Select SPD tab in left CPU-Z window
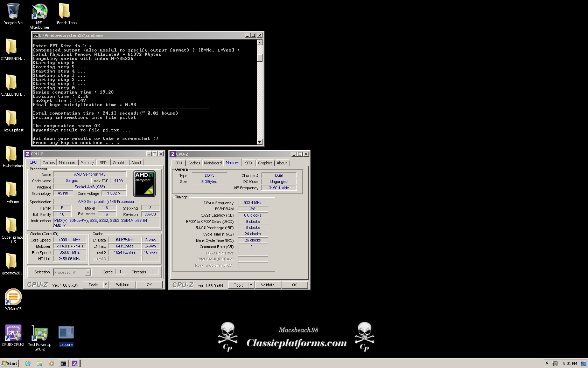This screenshot has width=588, height=368. 103,163
